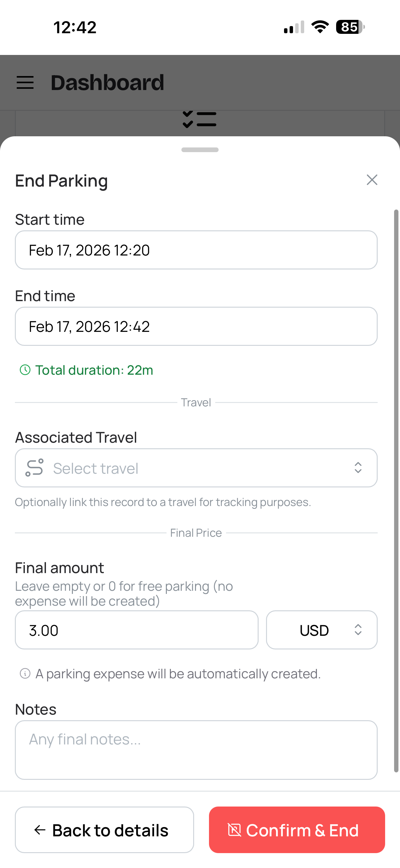This screenshot has height=868, width=400.
Task: Edit the End time field
Action: coord(196,326)
